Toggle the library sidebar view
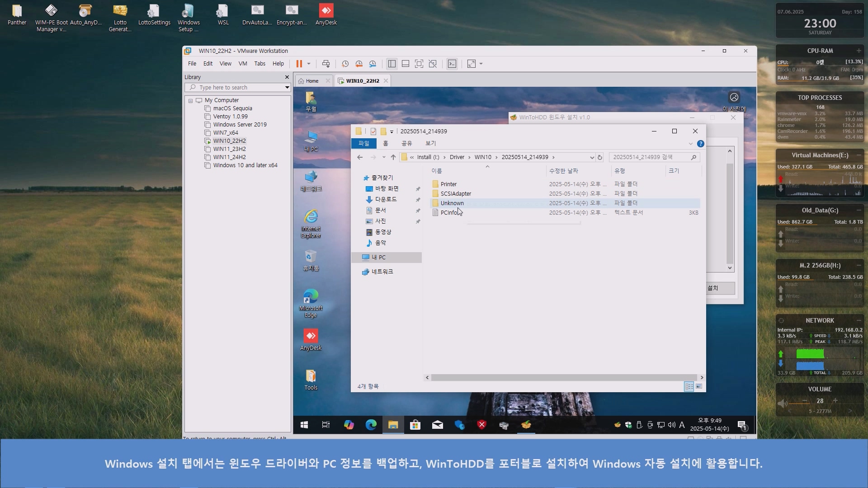The image size is (868, 488). tap(392, 64)
